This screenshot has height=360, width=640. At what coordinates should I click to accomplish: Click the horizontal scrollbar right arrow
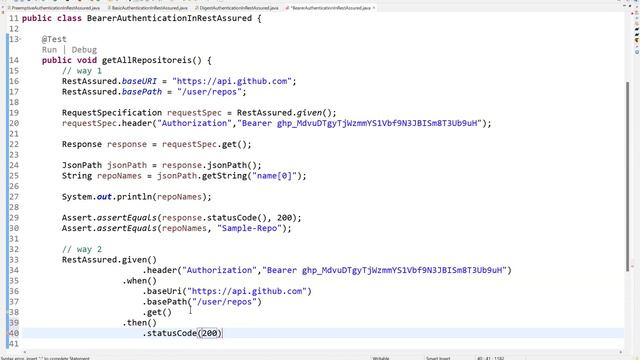(x=621, y=352)
